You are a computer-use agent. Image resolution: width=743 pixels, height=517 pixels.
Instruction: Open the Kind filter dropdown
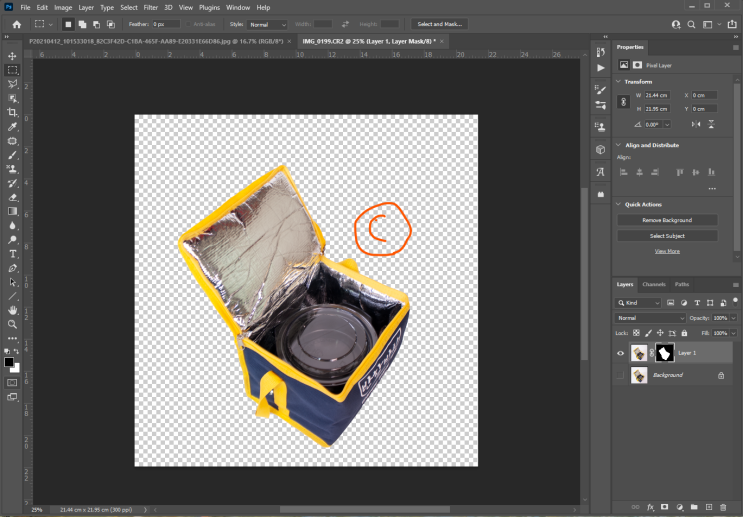tap(638, 303)
